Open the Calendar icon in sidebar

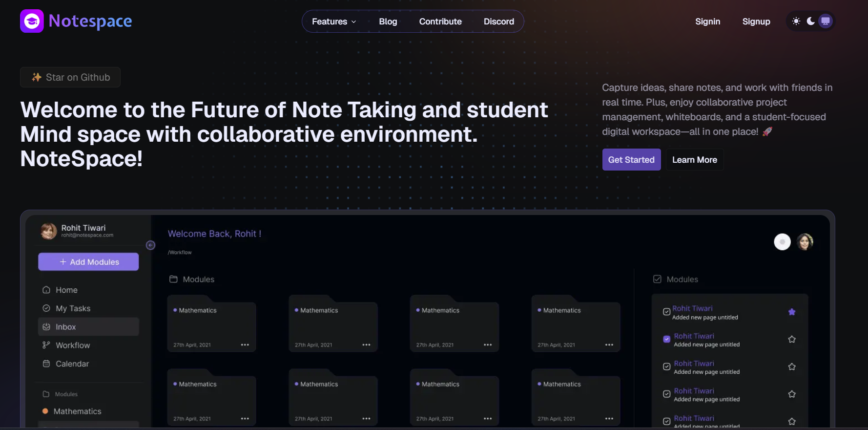pyautogui.click(x=46, y=364)
